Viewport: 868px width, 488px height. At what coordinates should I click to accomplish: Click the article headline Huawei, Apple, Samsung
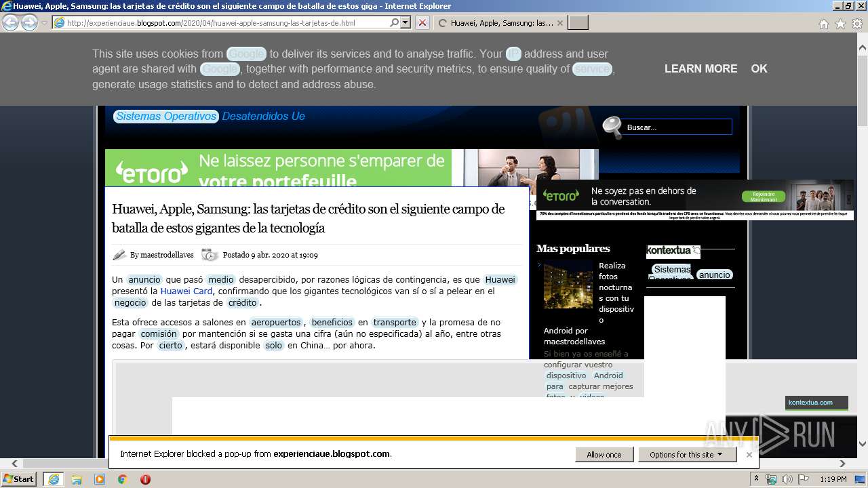click(x=309, y=218)
